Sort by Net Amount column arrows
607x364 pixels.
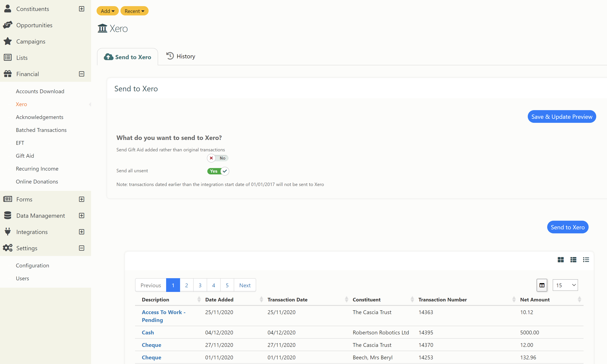point(580,299)
